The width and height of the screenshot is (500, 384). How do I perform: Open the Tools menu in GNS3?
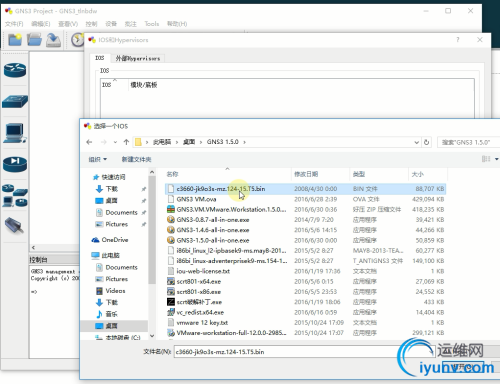(152, 24)
